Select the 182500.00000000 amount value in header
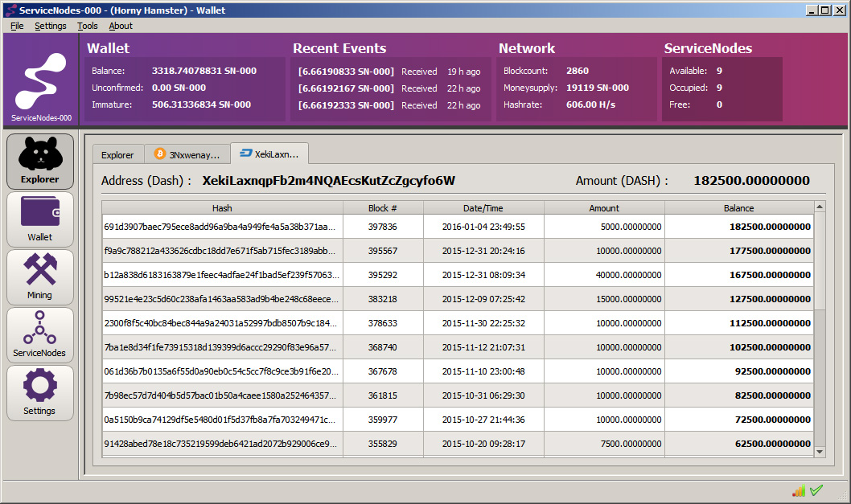Viewport: 851px width, 504px height. point(752,181)
